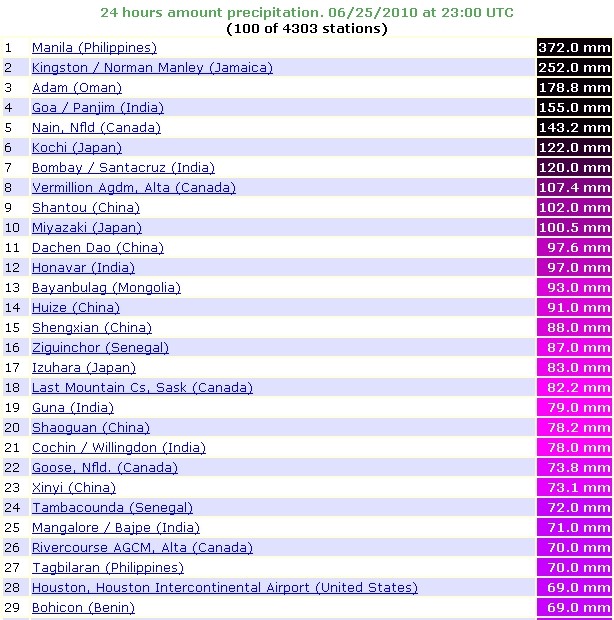Screen dimensions: 614x620
Task: Click rank number 10 cell
Action: pyautogui.click(x=16, y=228)
